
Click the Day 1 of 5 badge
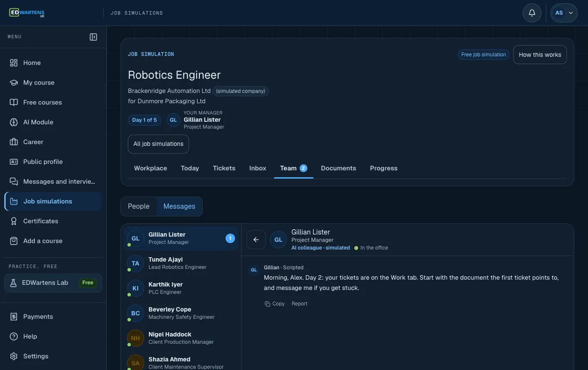pos(145,120)
